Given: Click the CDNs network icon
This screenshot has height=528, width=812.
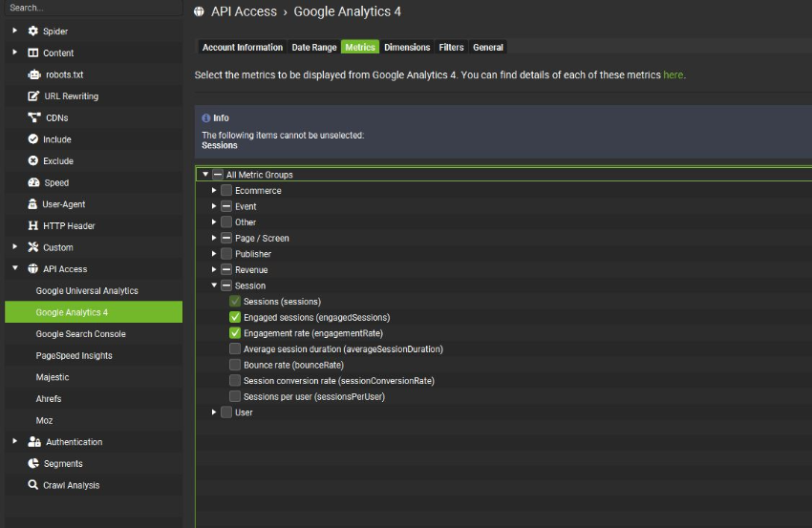Looking at the screenshot, I should point(34,117).
